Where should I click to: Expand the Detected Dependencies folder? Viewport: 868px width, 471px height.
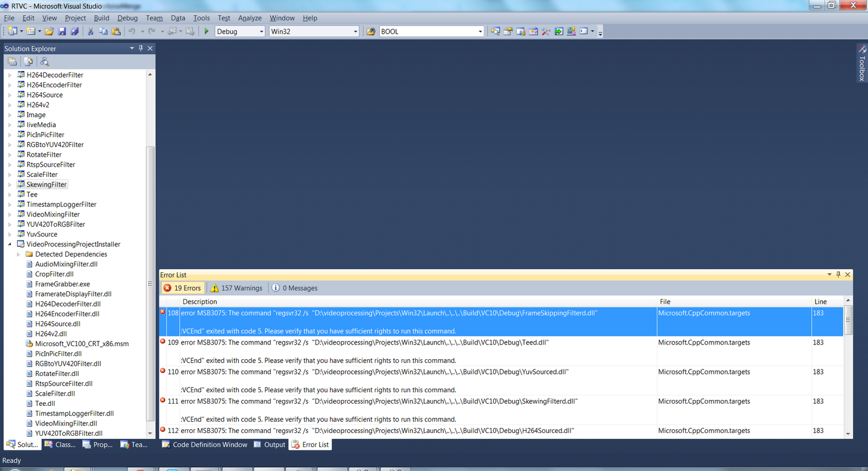coord(18,254)
